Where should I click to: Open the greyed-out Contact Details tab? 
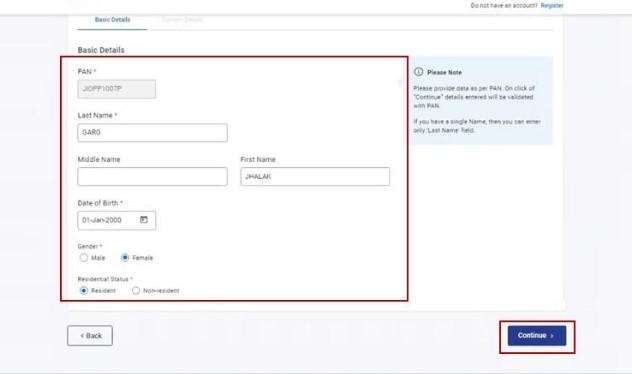coord(182,20)
